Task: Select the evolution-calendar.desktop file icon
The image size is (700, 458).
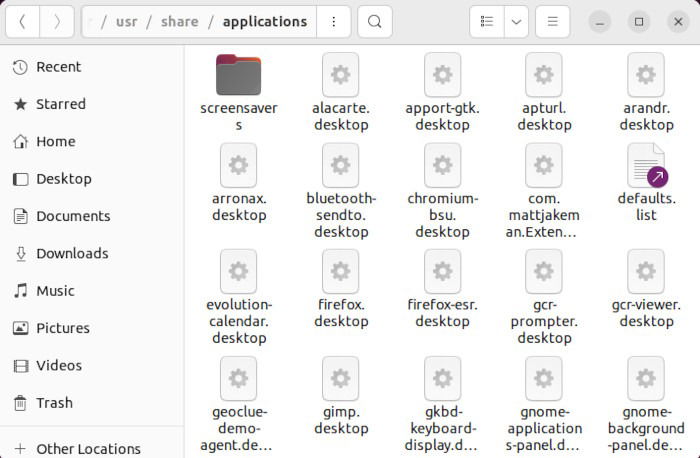Action: 238,271
